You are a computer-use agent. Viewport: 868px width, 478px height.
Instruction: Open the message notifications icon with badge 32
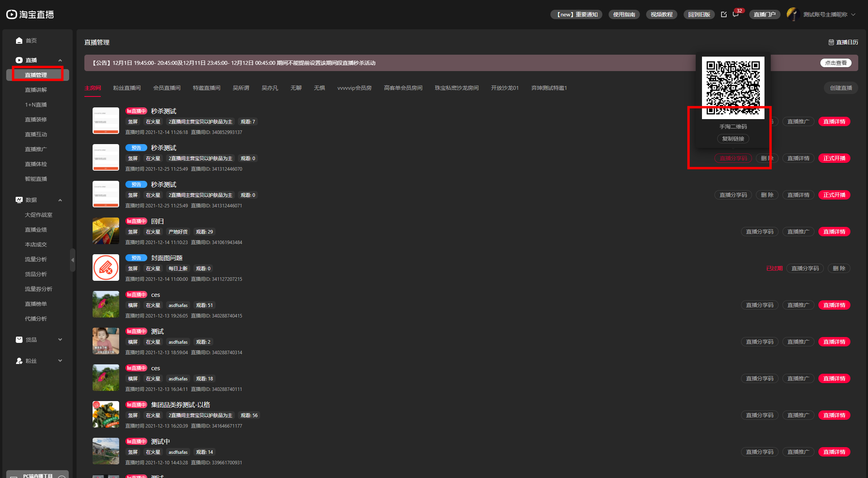[x=736, y=14]
